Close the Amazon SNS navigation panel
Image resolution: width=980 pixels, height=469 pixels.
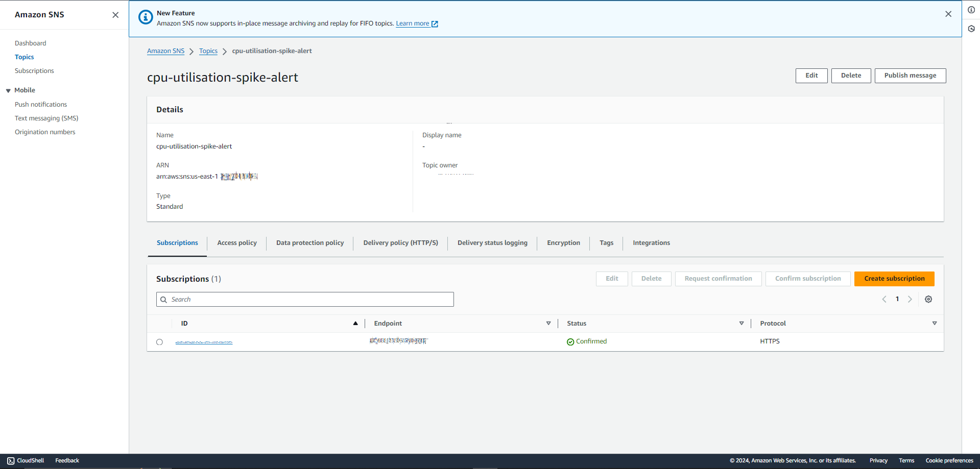pos(115,15)
